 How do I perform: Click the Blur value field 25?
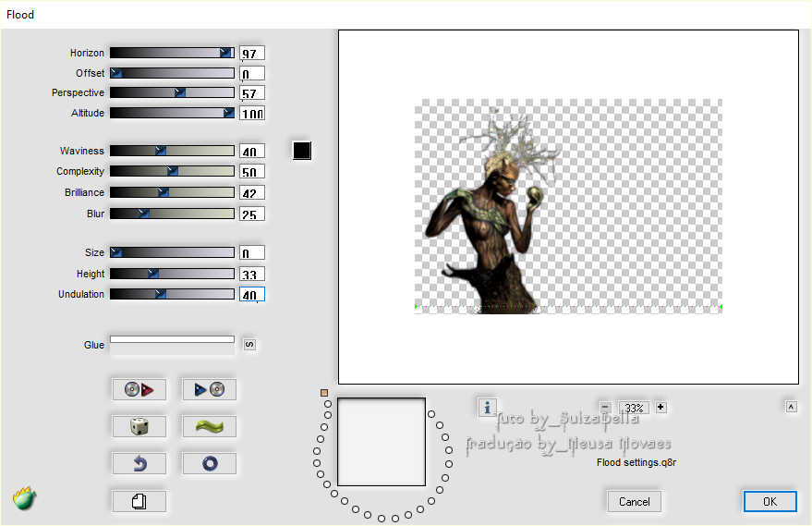coord(252,214)
